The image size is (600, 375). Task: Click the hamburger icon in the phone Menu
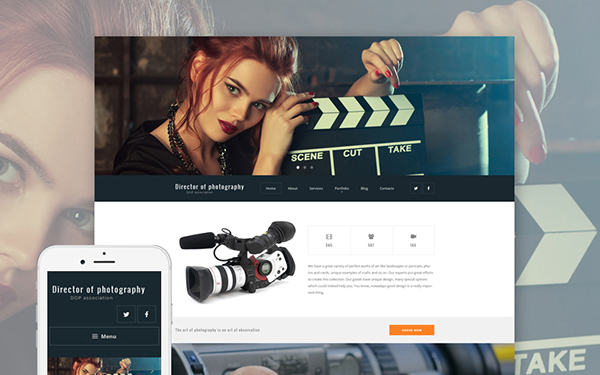(95, 336)
